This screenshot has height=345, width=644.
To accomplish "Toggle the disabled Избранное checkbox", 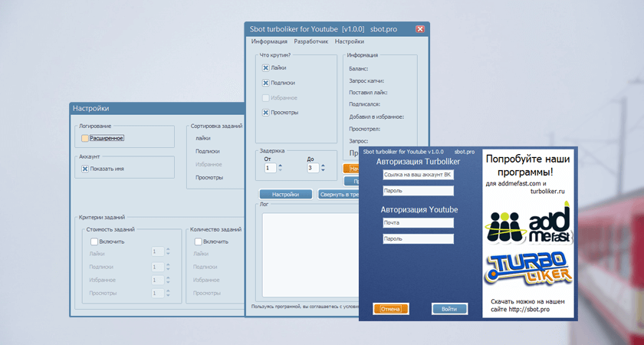I will 266,98.
